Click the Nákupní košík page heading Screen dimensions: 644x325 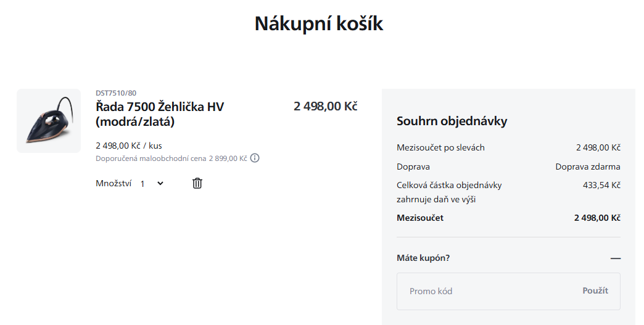point(319,23)
